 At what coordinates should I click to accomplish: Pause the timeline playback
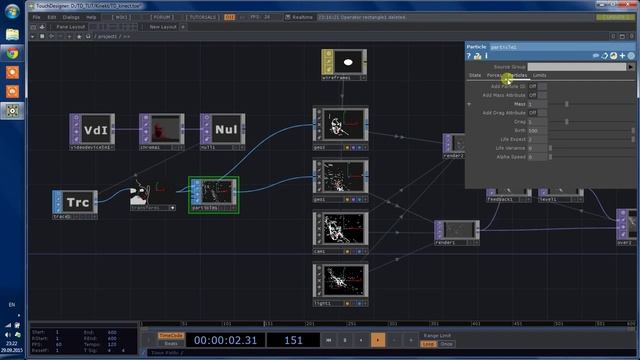pos(345,340)
